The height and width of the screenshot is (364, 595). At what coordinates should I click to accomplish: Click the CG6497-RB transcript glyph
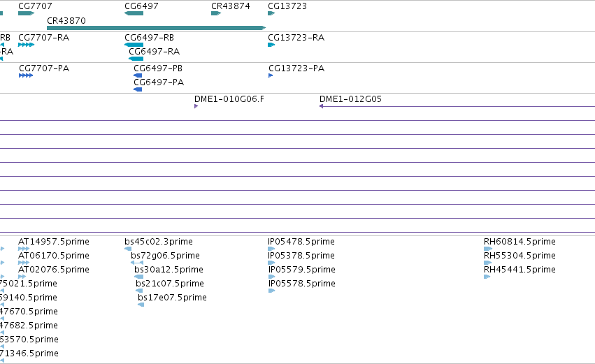click(134, 45)
